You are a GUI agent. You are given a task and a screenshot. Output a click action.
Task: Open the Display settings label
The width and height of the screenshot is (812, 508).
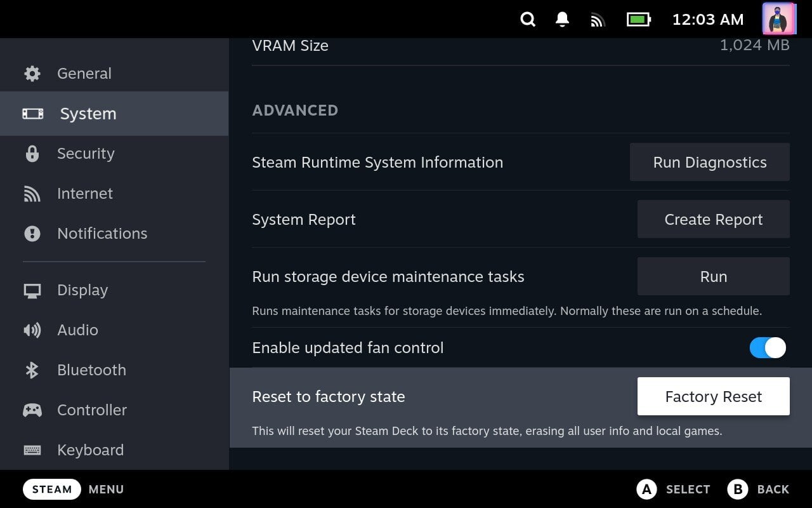click(x=82, y=290)
